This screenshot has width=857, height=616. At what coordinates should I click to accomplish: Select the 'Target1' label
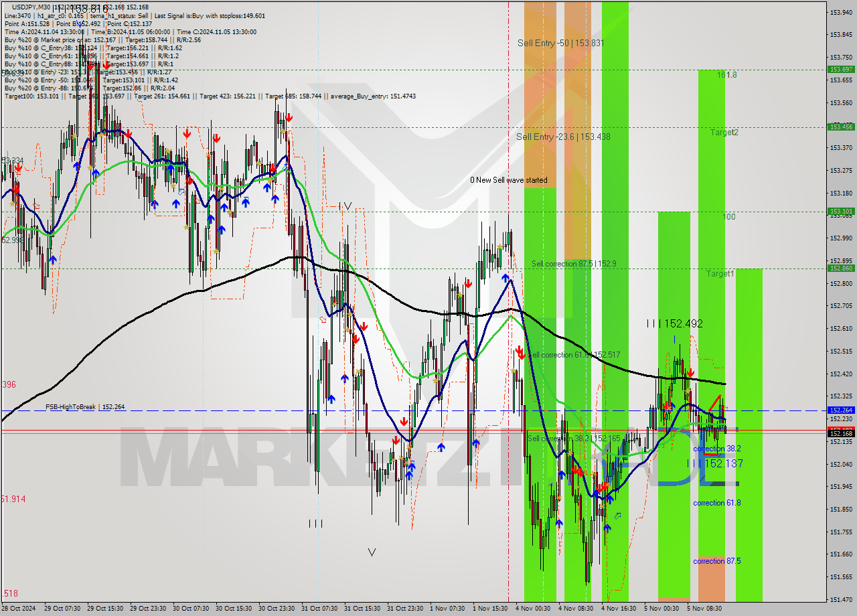[720, 274]
